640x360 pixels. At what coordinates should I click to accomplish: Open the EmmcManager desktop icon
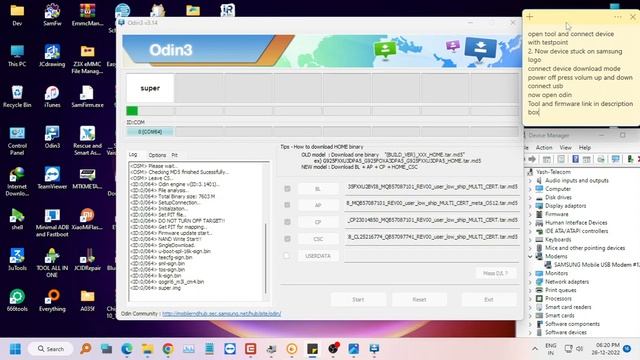[87, 14]
